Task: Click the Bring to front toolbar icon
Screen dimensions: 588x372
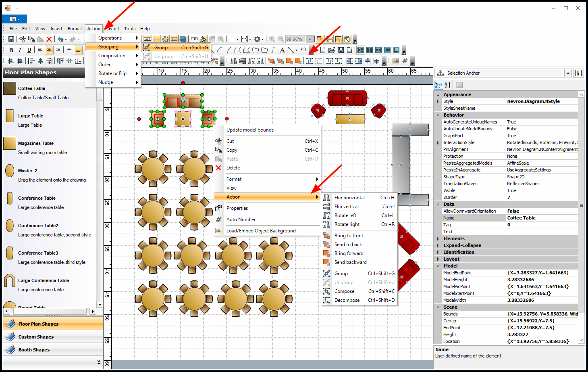Action: [272, 61]
